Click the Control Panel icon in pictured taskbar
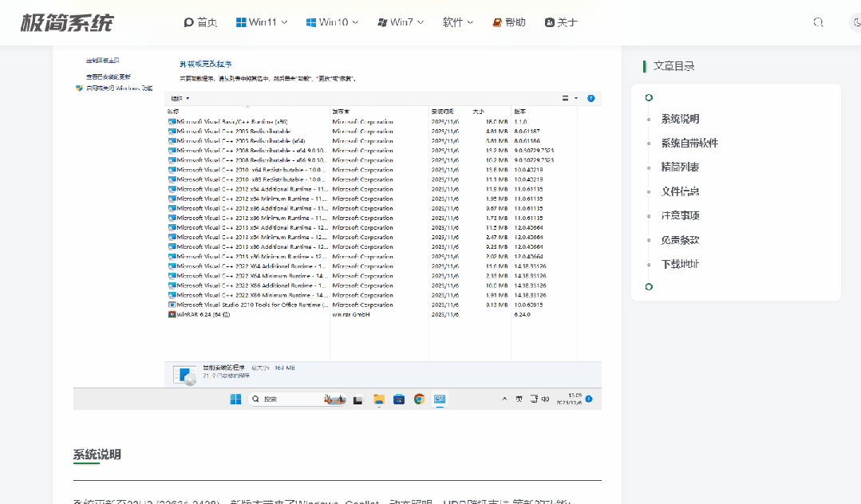The height and width of the screenshot is (504, 861). pos(440,400)
